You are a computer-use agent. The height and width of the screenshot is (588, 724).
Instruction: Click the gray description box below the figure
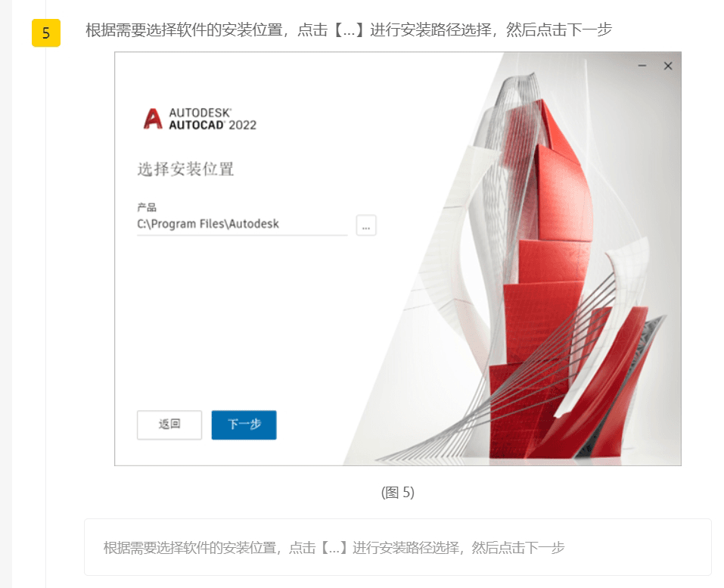397,547
